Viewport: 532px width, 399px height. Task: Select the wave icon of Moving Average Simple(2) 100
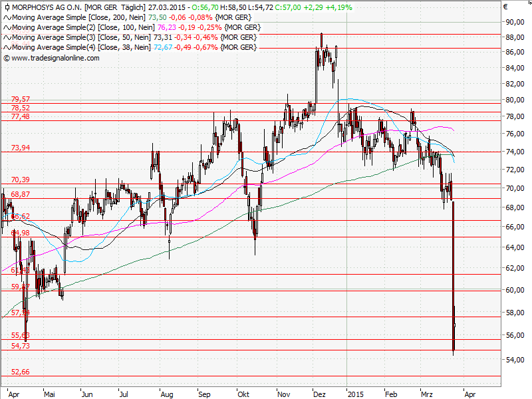[7, 27]
